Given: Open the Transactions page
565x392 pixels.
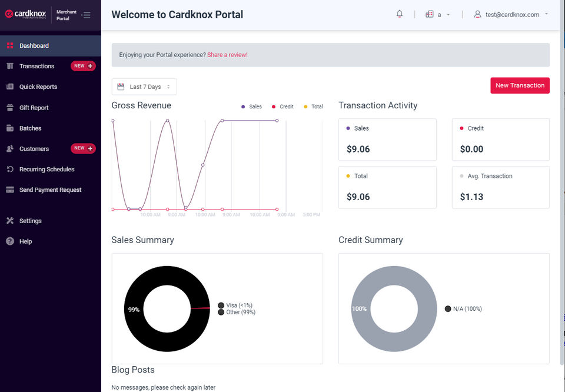Looking at the screenshot, I should [x=36, y=66].
